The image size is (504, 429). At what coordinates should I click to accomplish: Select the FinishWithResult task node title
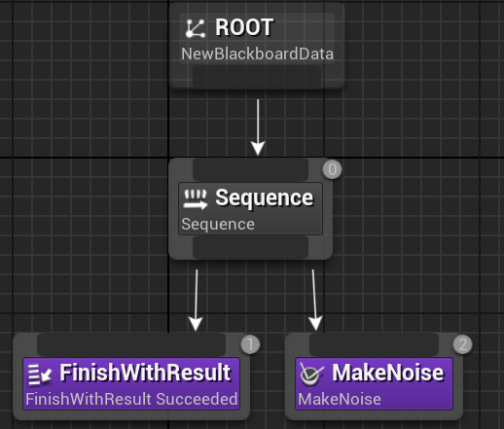[145, 373]
